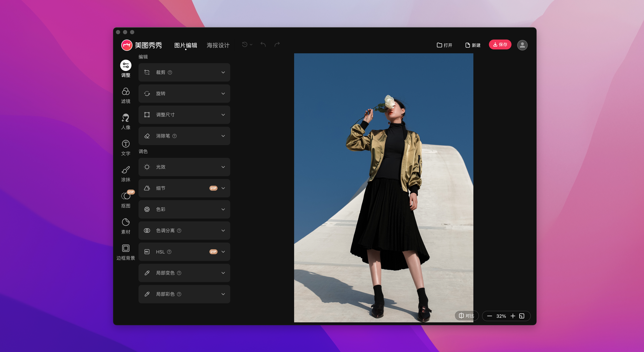Click the photo on the canvas
Viewport: 644px width, 352px height.
[x=384, y=188]
